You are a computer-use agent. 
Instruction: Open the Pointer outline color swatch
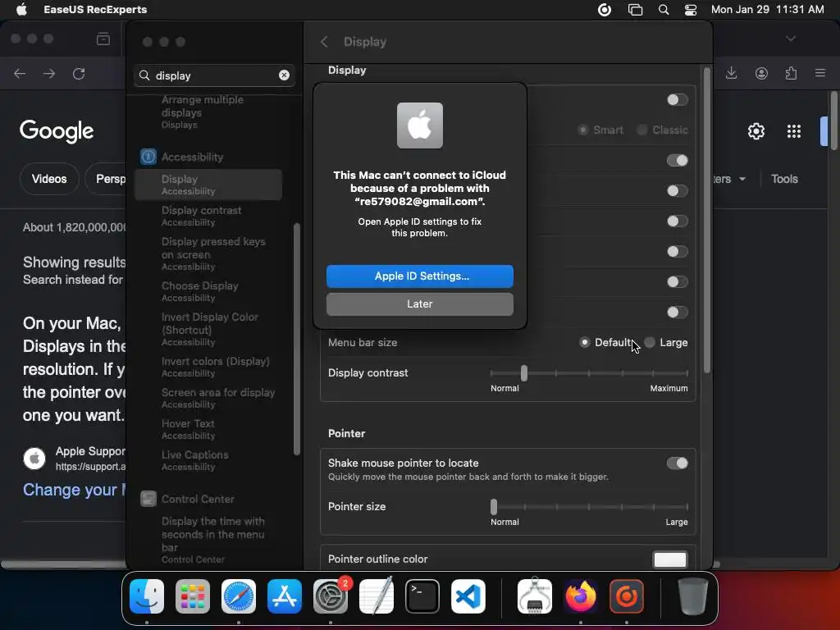coord(669,559)
